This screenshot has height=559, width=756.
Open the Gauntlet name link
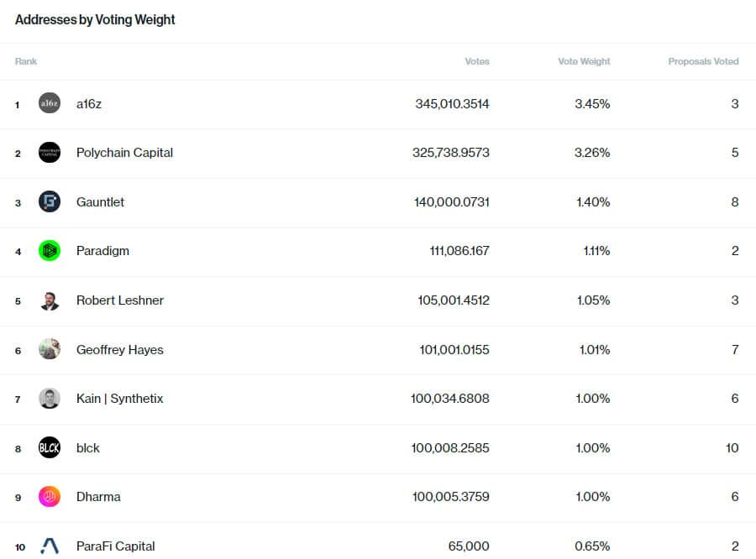coord(100,202)
